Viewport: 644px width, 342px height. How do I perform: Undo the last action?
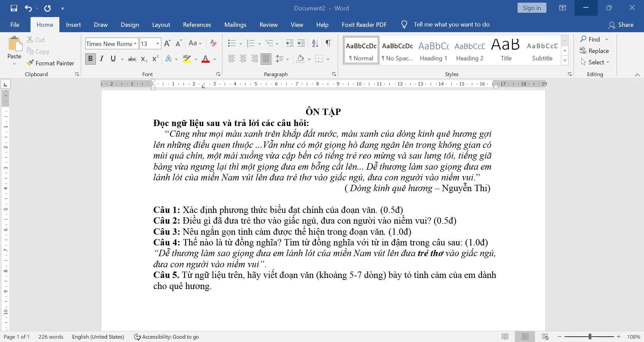[x=29, y=8]
